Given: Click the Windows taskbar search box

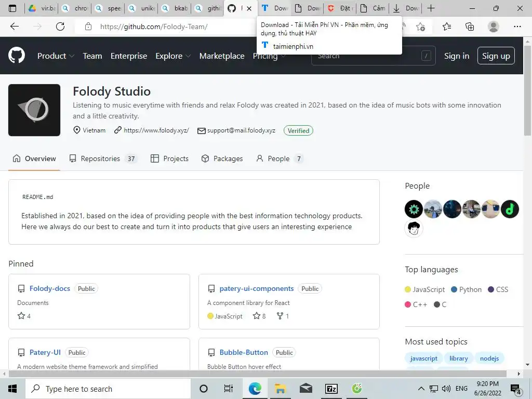Looking at the screenshot, I should (x=108, y=389).
